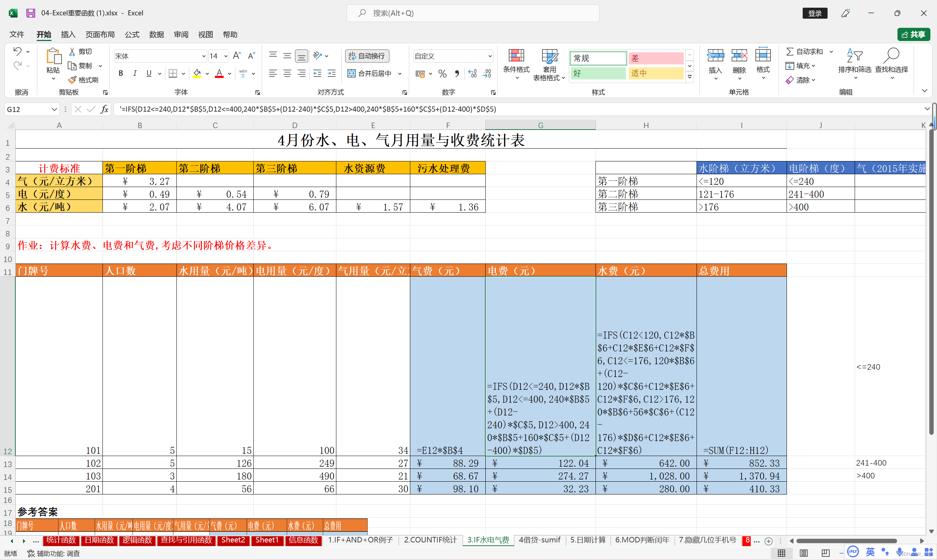Toggle align text right
This screenshot has width=937, height=560.
coord(301,73)
